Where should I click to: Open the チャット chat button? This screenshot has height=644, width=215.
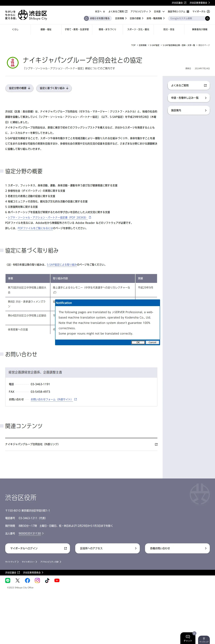pyautogui.click(x=188, y=638)
